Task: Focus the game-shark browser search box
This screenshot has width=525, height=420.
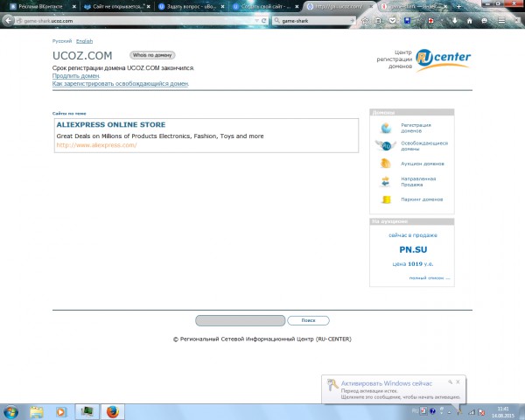Action: (x=315, y=21)
